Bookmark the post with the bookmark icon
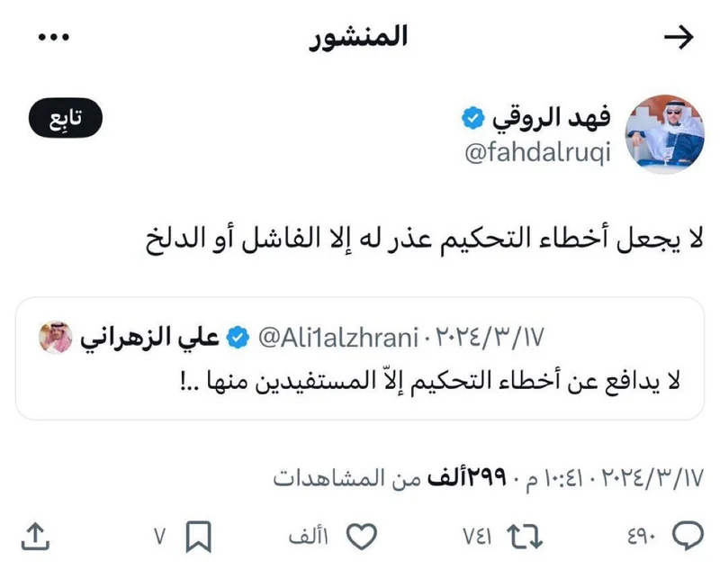The width and height of the screenshot is (720, 588). tap(198, 536)
